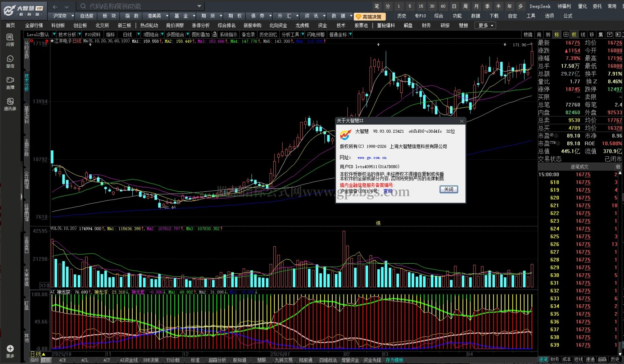Image resolution: width=624 pixels, height=364 pixels.
Task: Open the 问答 sidebar icon
Action: (10, 40)
